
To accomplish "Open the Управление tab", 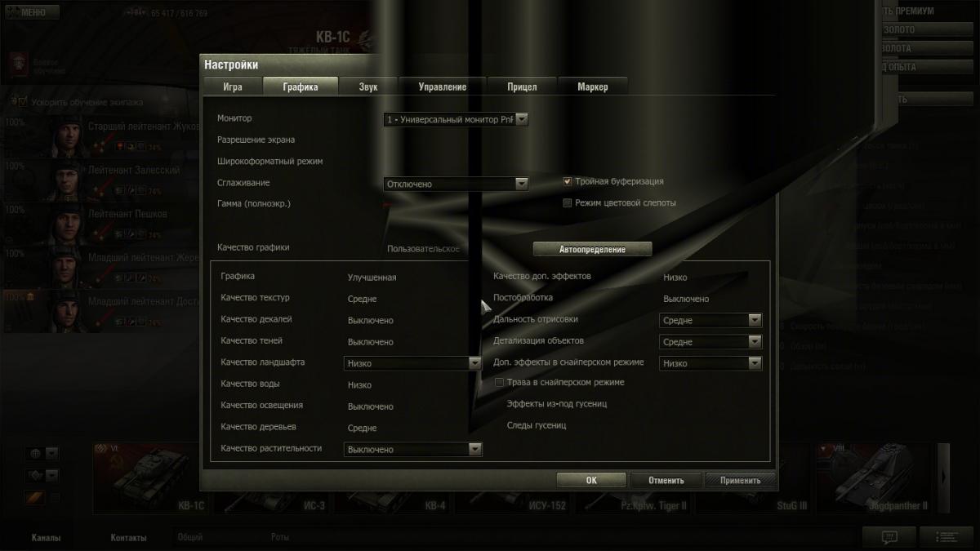I will click(x=442, y=87).
